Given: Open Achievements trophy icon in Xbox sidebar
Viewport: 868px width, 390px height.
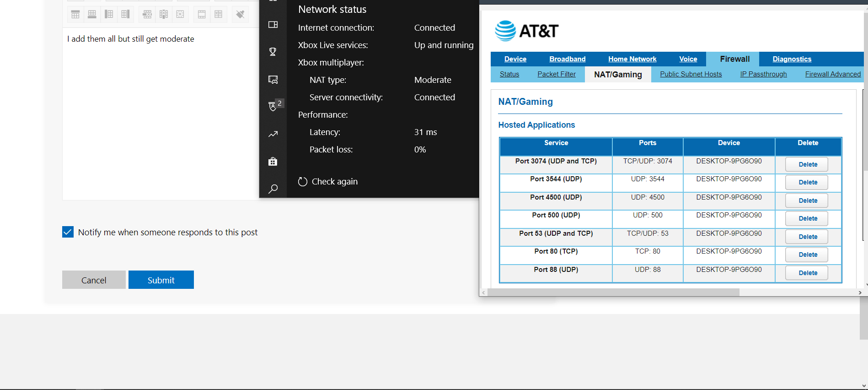Looking at the screenshot, I should (x=273, y=52).
